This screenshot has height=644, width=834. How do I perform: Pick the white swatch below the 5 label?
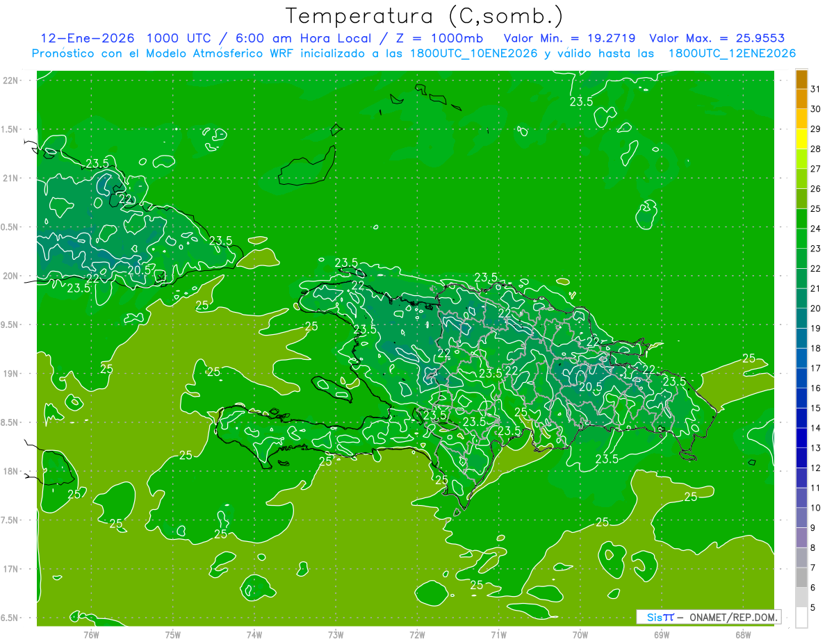coord(801,618)
